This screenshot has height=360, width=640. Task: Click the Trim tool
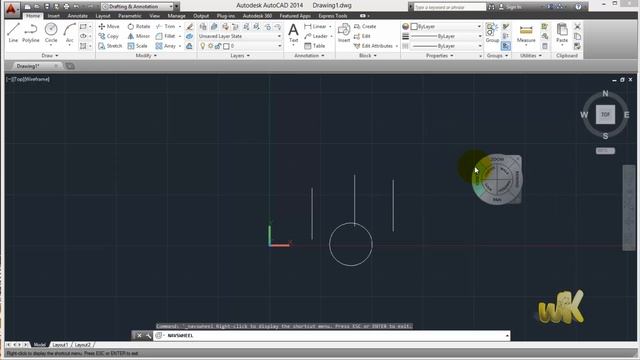pos(166,26)
